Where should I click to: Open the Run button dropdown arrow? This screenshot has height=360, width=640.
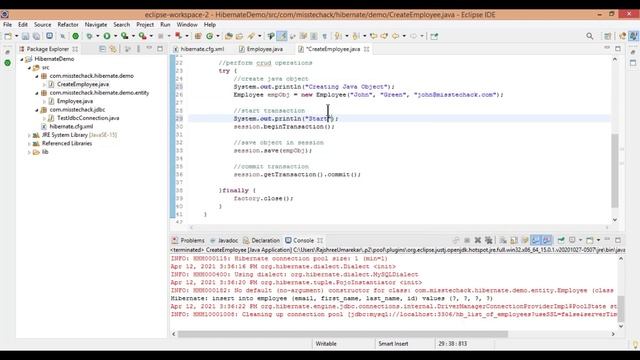[x=116, y=36]
